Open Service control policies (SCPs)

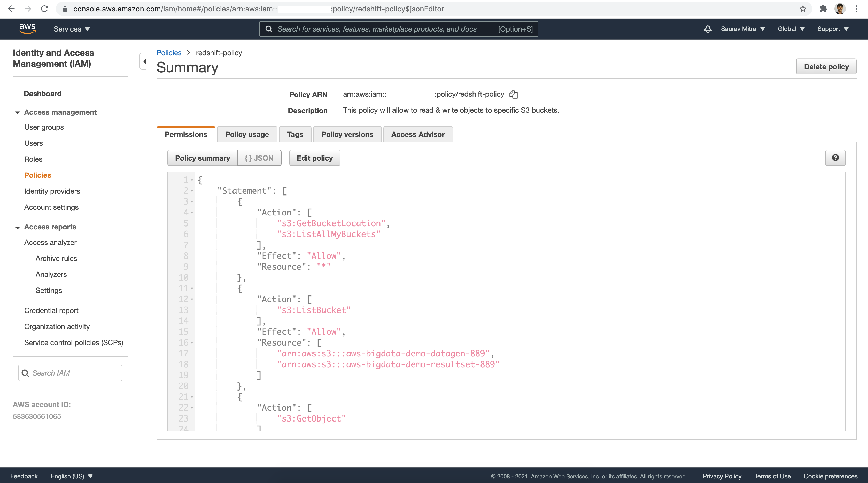point(73,342)
